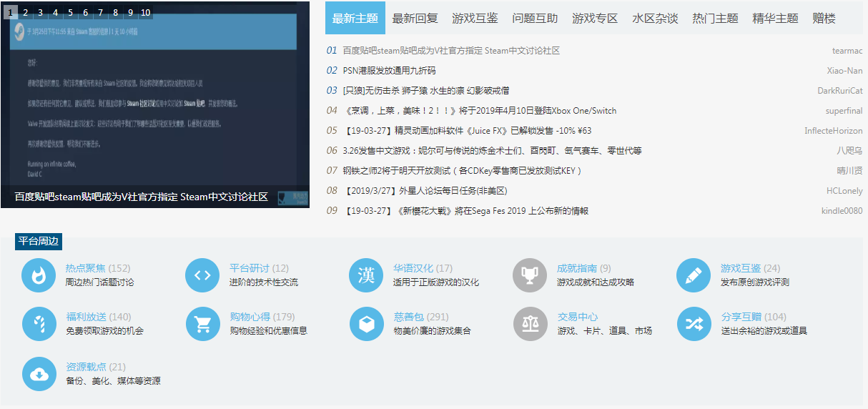Open the 分享互赠 (104) forum link
The width and height of the screenshot is (868, 409).
pyautogui.click(x=754, y=317)
